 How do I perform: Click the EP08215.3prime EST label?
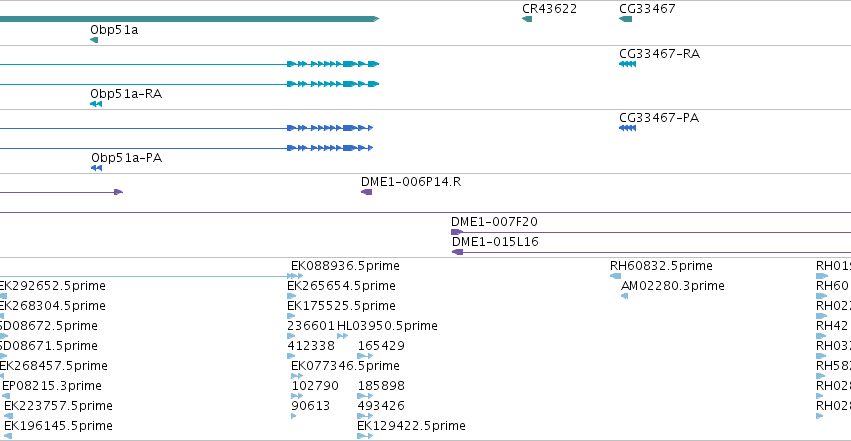pyautogui.click(x=52, y=386)
